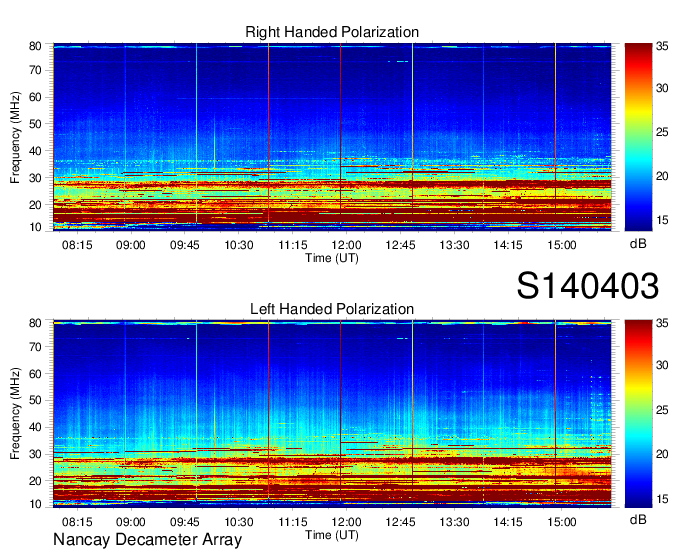Click 11:15 tick label on bottom plot

[x=293, y=522]
